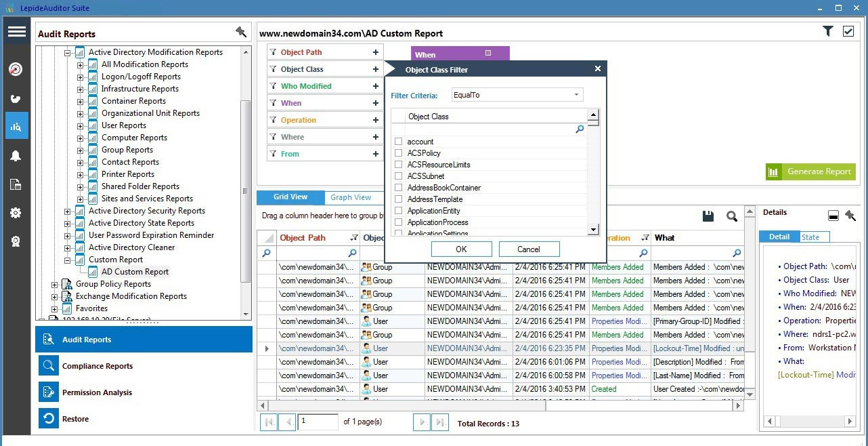Click OK in the Object Class Filter dialog
This screenshot has width=868, height=446.
[460, 249]
